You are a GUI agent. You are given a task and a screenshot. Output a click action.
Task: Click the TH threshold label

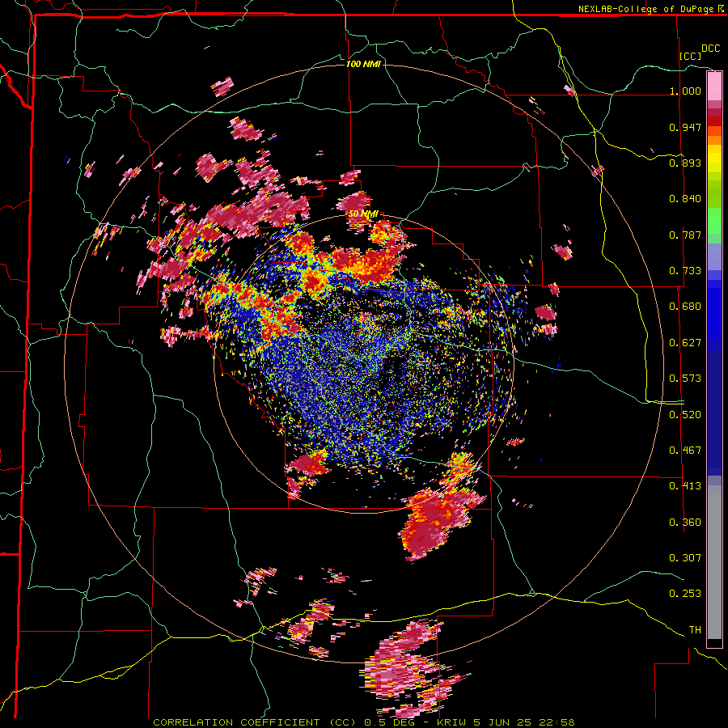pos(695,630)
